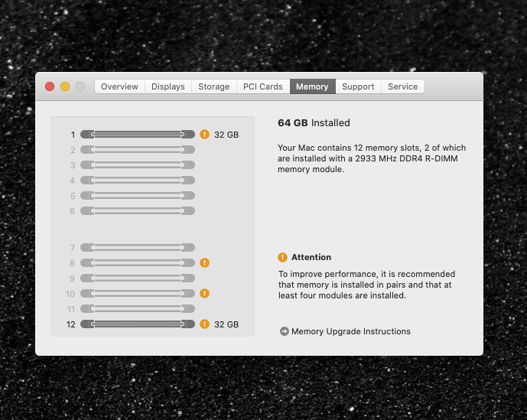Click the warning icon beside slot 8
The image size is (527, 420).
pyautogui.click(x=204, y=262)
